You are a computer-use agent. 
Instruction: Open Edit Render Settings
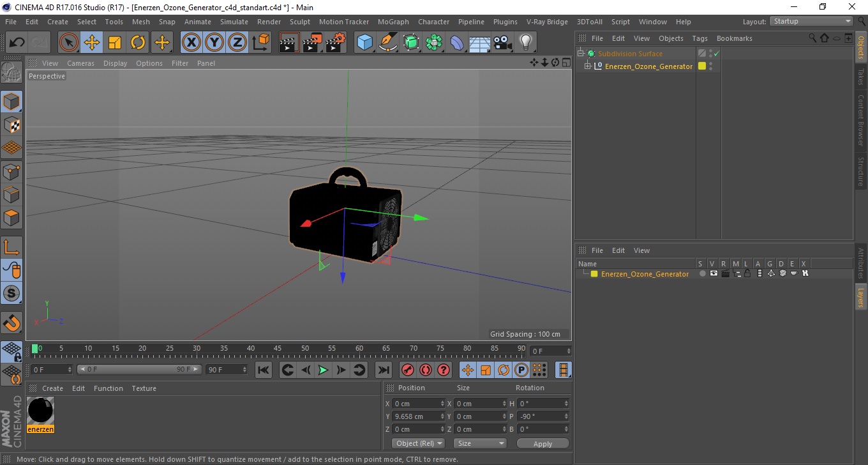click(x=336, y=43)
